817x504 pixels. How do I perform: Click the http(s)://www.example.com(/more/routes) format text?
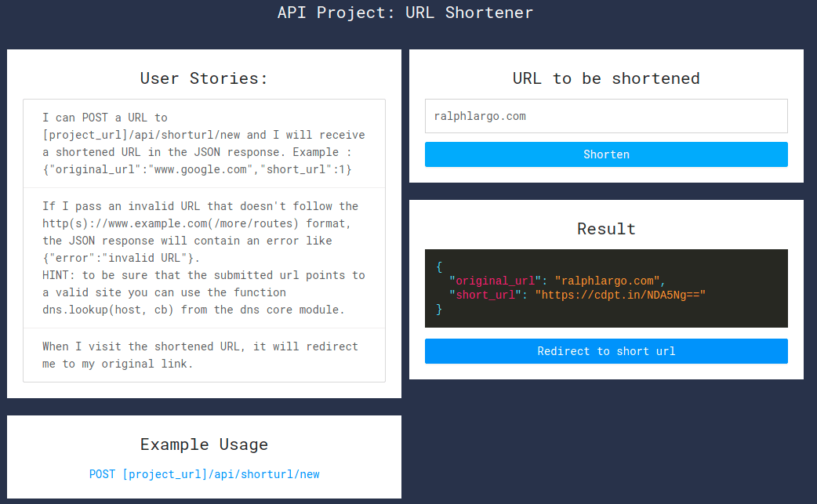click(170, 224)
